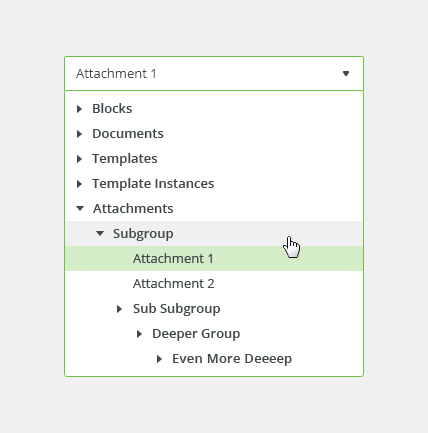Click the Templates group label
The image size is (428, 433).
pos(125,159)
